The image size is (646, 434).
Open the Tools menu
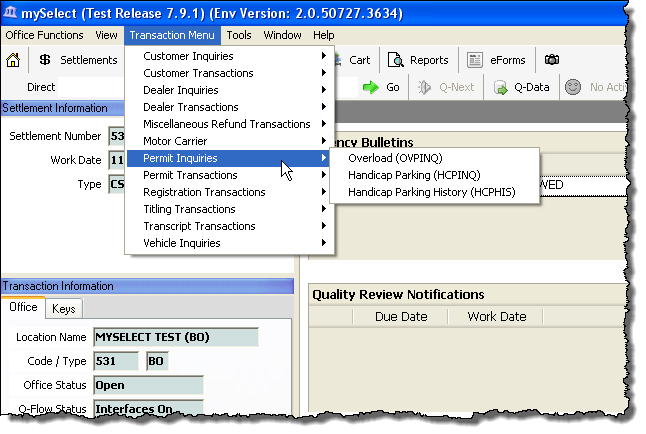(238, 35)
